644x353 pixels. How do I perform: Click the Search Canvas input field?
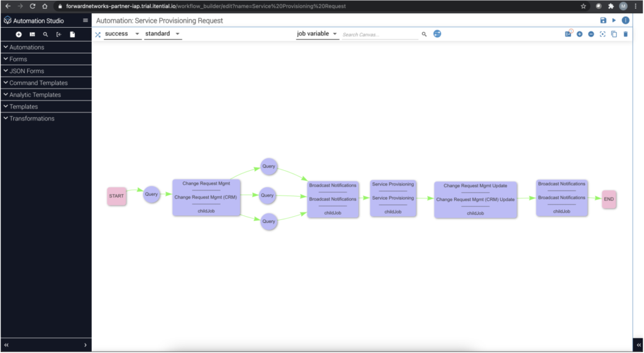coord(379,35)
